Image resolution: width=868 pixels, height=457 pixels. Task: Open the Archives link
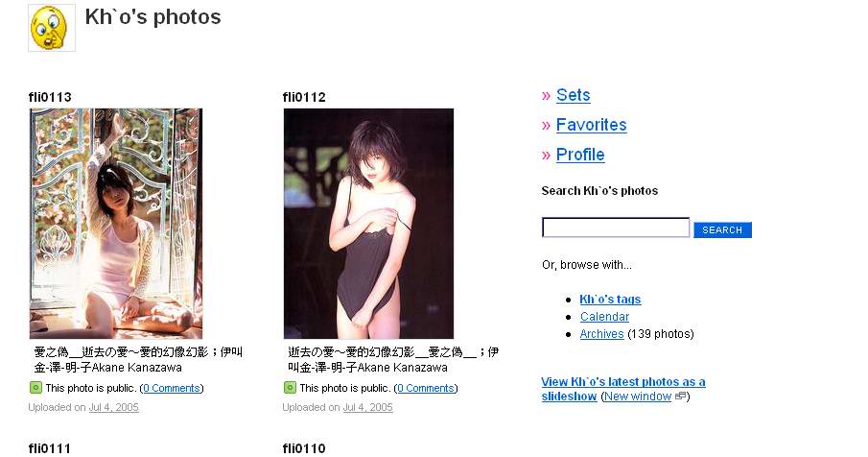click(x=601, y=334)
